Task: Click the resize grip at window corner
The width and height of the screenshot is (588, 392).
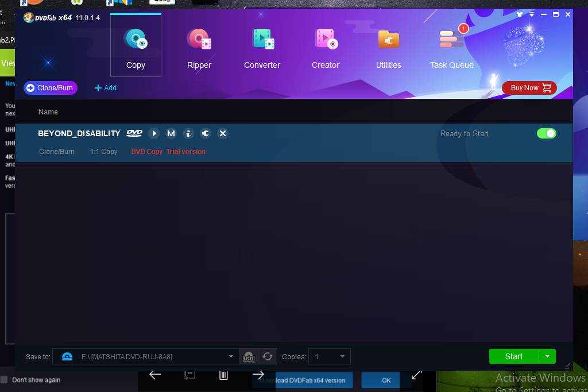Action: click(568, 366)
